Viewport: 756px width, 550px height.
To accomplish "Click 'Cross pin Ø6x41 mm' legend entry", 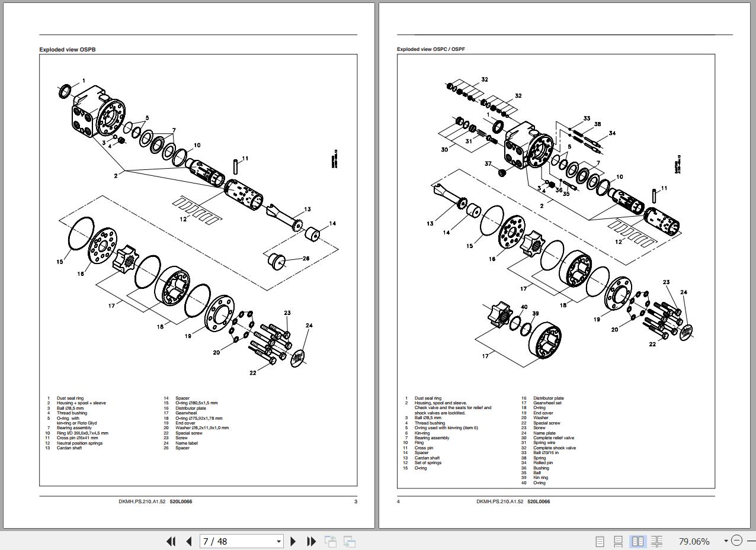I will pos(77,438).
